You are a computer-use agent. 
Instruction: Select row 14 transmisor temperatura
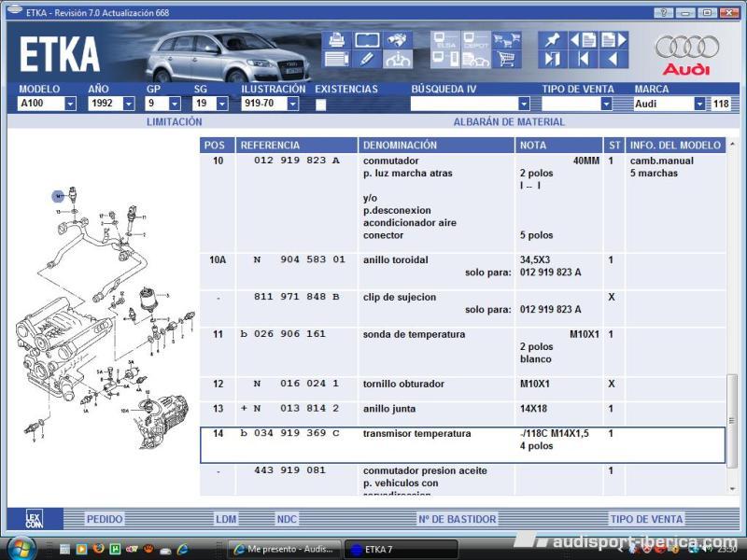coord(462,445)
